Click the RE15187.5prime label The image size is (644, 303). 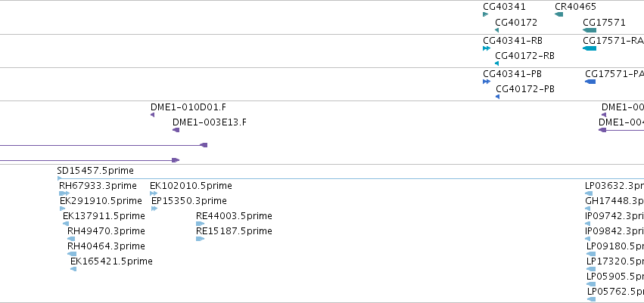point(234,230)
